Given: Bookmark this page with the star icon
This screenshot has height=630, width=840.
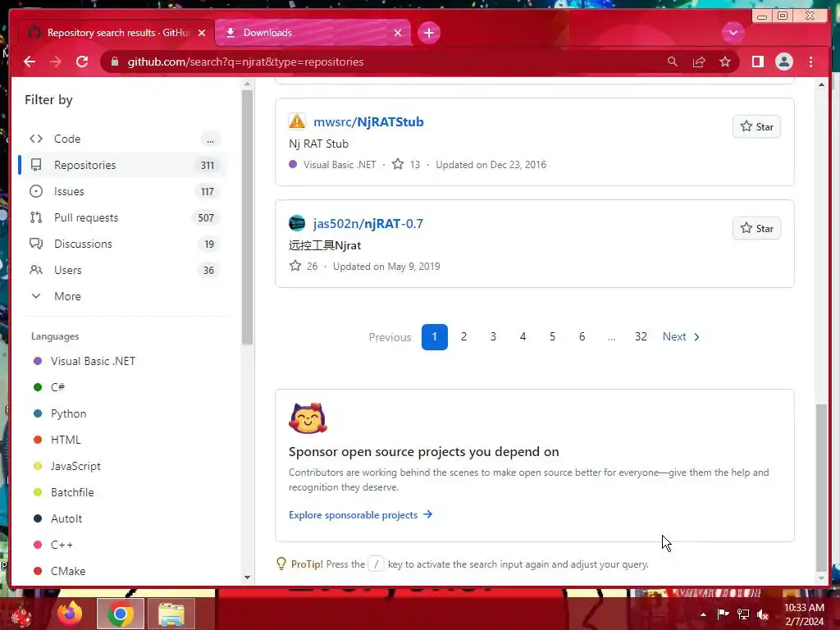Looking at the screenshot, I should click(x=725, y=62).
